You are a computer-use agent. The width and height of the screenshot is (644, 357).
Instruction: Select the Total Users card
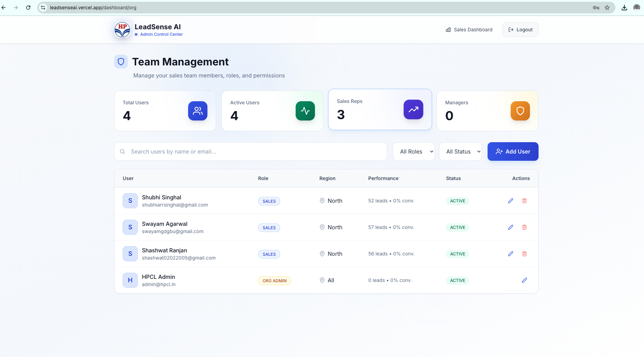pos(165,111)
